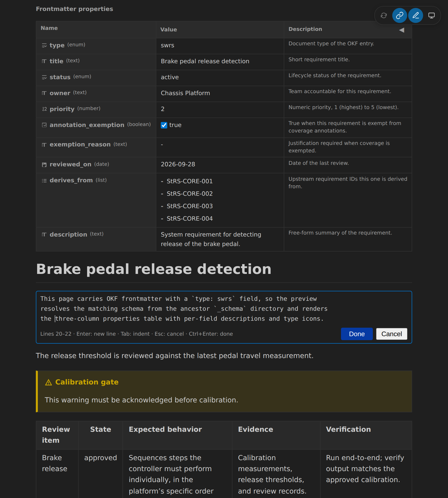Click the StRS-CORE-003 list entry
448x498 pixels.
click(190, 206)
